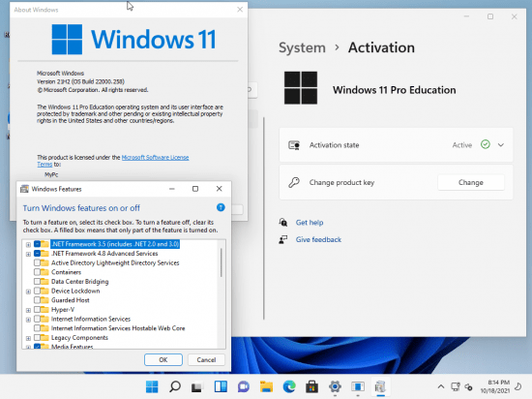Open the Widgets panel from taskbar
Screen dimensions: 532x399
pyautogui.click(x=221, y=386)
